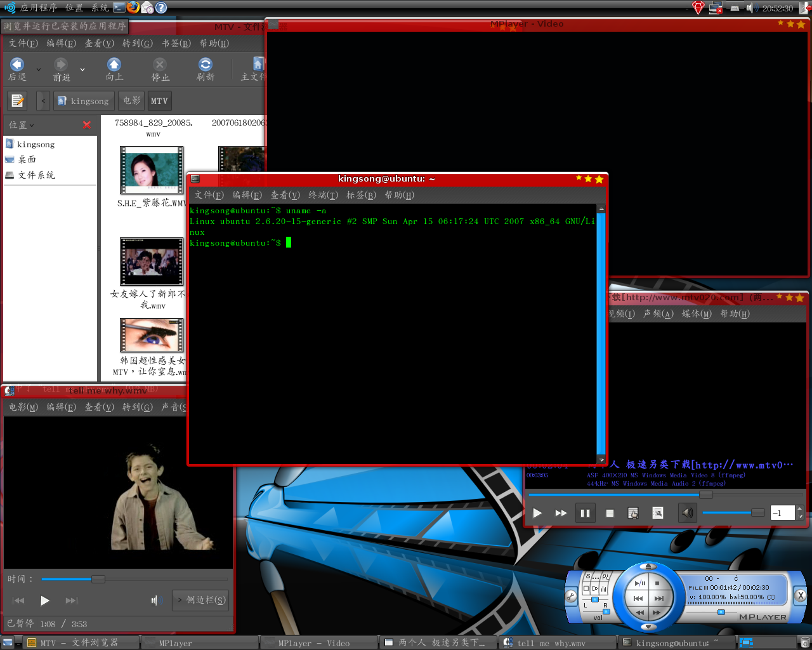Select 桌面 in the places sidebar
Viewport: 812px width, 650px height.
point(27,159)
